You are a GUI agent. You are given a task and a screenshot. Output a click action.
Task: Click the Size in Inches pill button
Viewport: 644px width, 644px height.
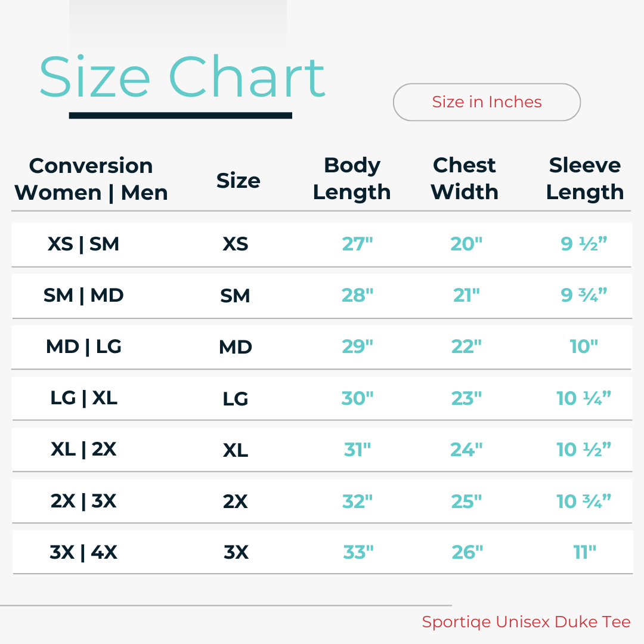pos(487,102)
